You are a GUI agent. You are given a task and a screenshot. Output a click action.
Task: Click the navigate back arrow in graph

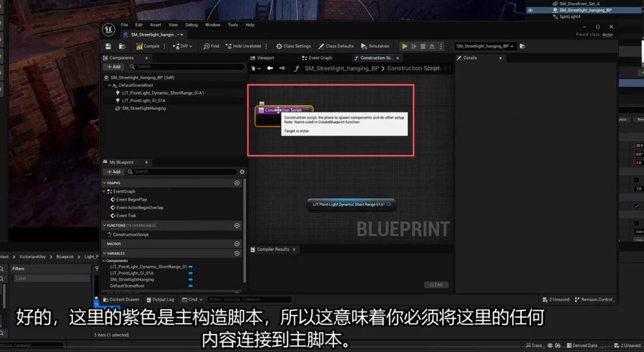270,69
